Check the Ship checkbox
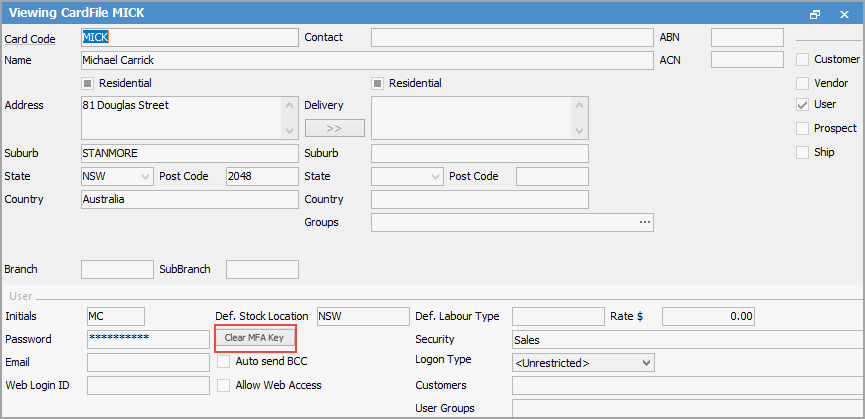 point(802,152)
